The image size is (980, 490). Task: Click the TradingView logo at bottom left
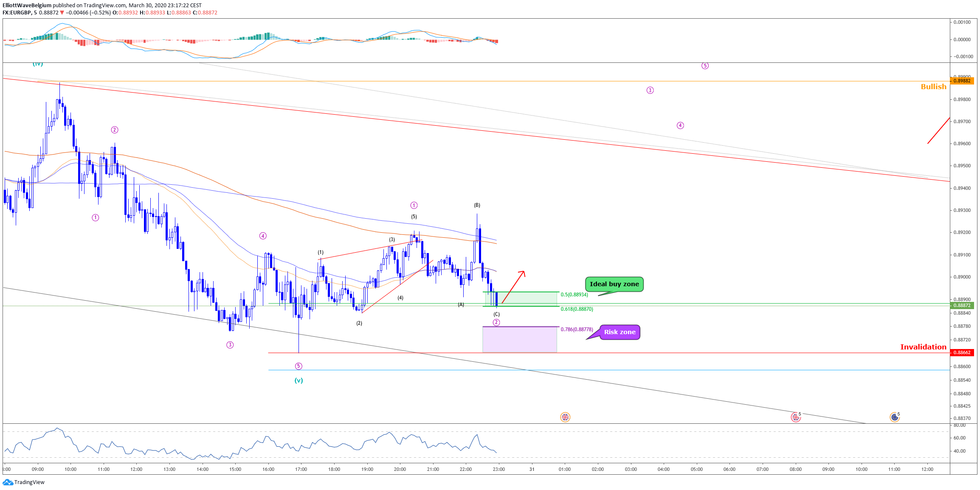[23, 482]
